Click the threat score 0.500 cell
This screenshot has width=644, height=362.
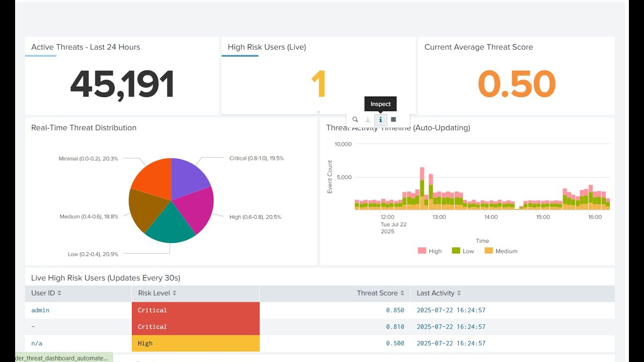pos(395,343)
